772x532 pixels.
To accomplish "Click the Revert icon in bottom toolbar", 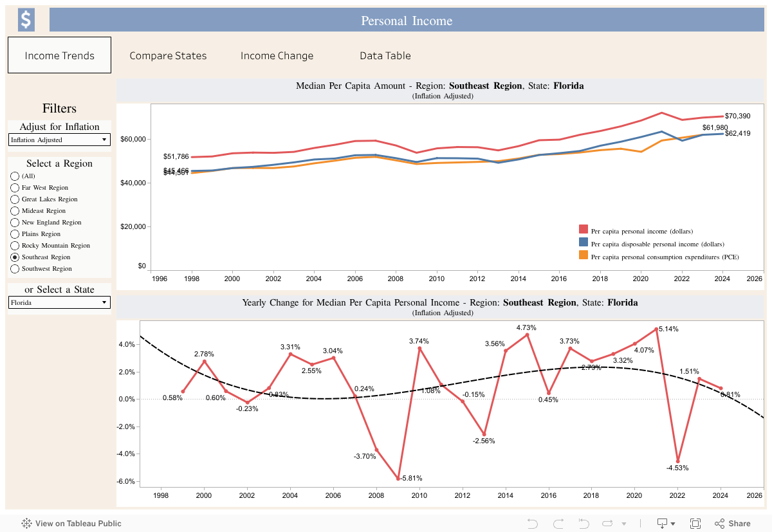I will (584, 523).
